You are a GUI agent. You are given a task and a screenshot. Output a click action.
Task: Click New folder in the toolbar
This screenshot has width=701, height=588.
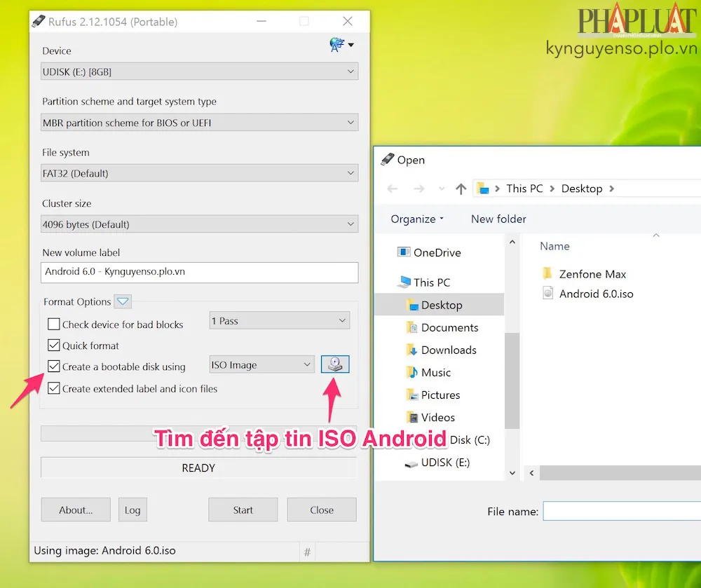point(498,219)
